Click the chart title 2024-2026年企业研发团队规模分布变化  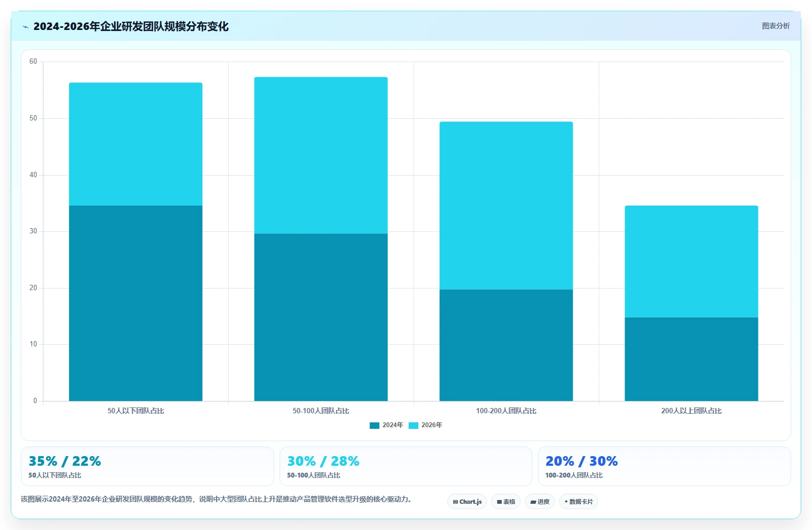click(x=131, y=27)
